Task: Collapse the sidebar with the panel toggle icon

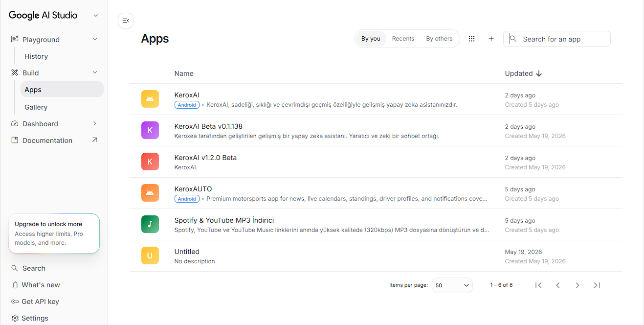Action: tap(126, 21)
